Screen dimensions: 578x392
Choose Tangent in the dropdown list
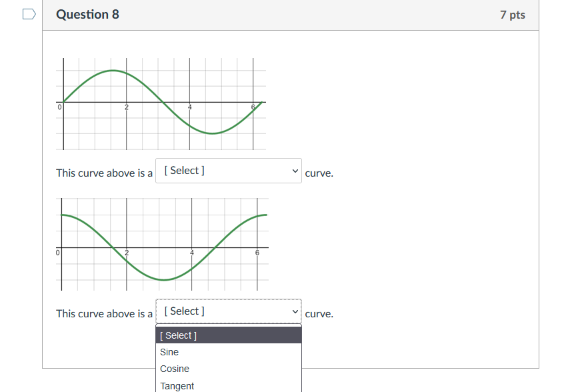click(177, 385)
